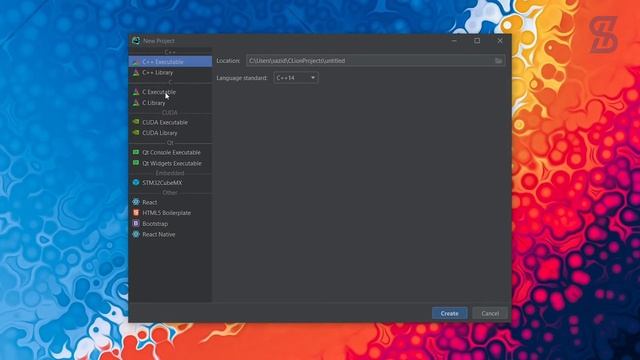Click the Qt Console Executable icon

(136, 152)
